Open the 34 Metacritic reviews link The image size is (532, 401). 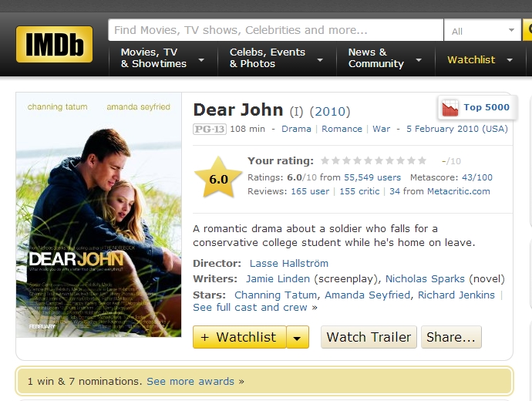click(x=395, y=191)
